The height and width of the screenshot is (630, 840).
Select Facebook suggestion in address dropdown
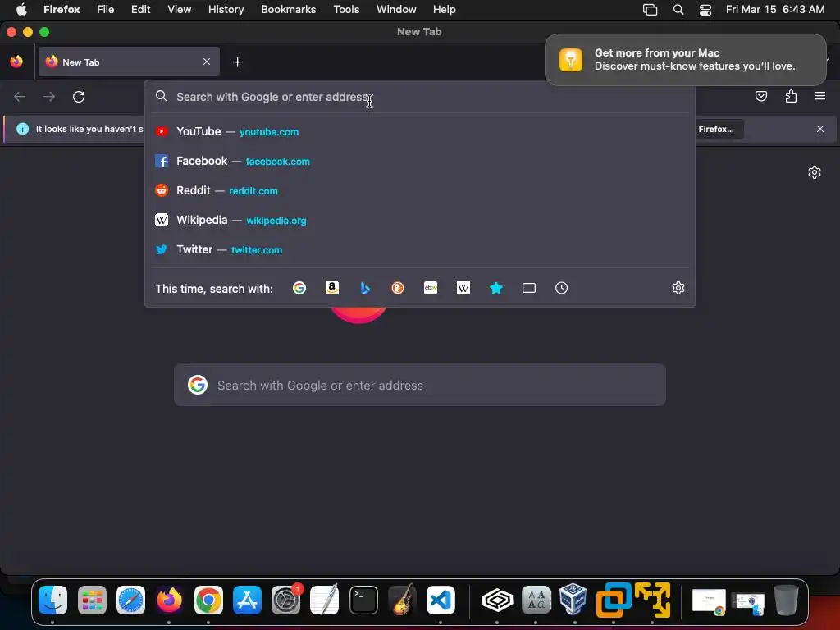click(420, 161)
